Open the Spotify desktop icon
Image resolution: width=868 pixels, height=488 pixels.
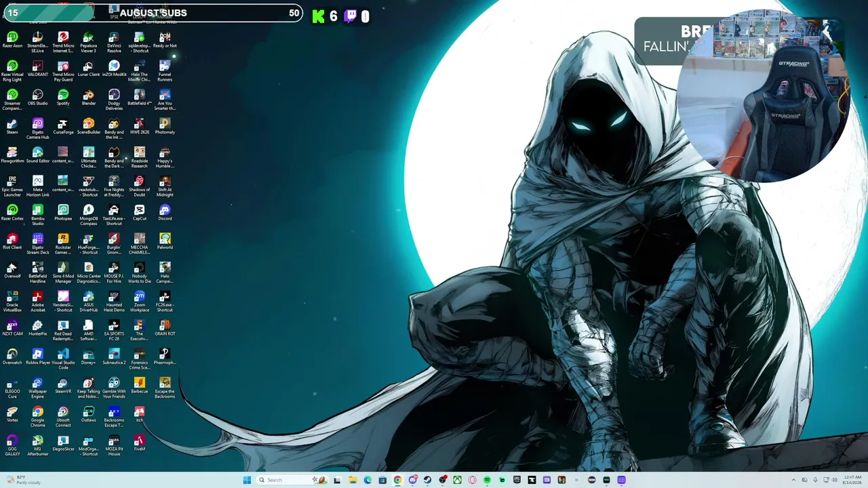point(63,98)
